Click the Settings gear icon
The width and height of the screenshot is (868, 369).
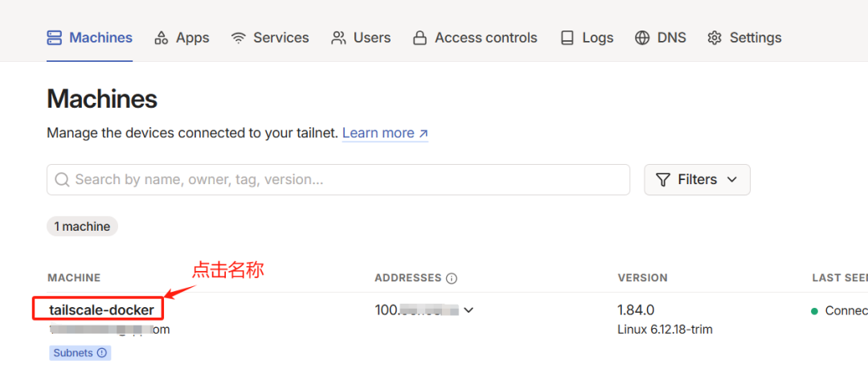714,38
